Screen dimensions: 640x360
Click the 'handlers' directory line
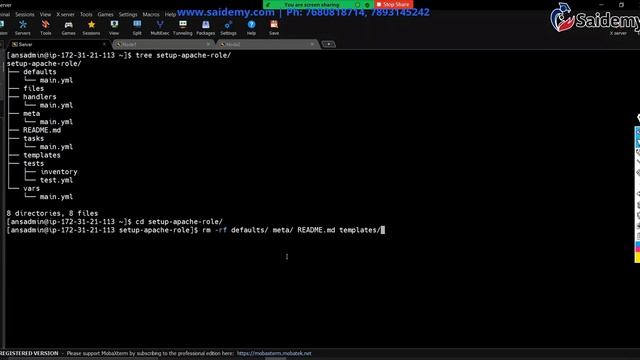(x=40, y=97)
